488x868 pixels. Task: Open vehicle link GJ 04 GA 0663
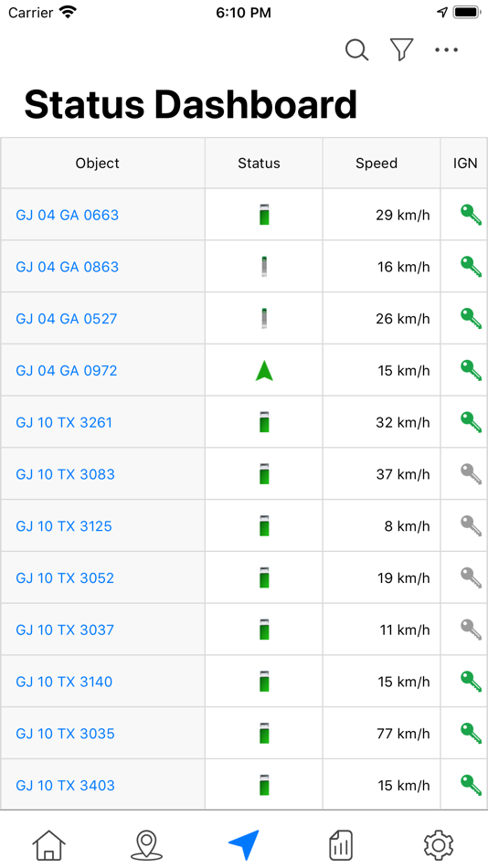pyautogui.click(x=67, y=215)
